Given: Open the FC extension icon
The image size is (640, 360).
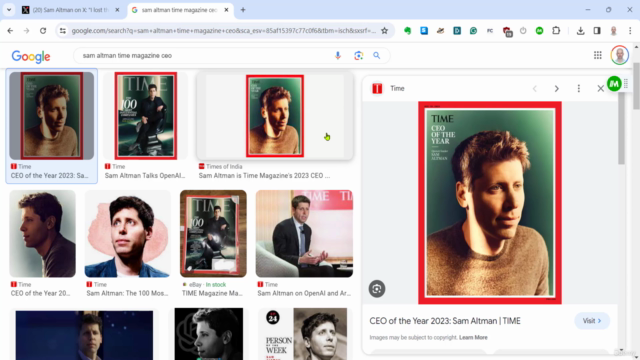Looking at the screenshot, I should pos(490,31).
